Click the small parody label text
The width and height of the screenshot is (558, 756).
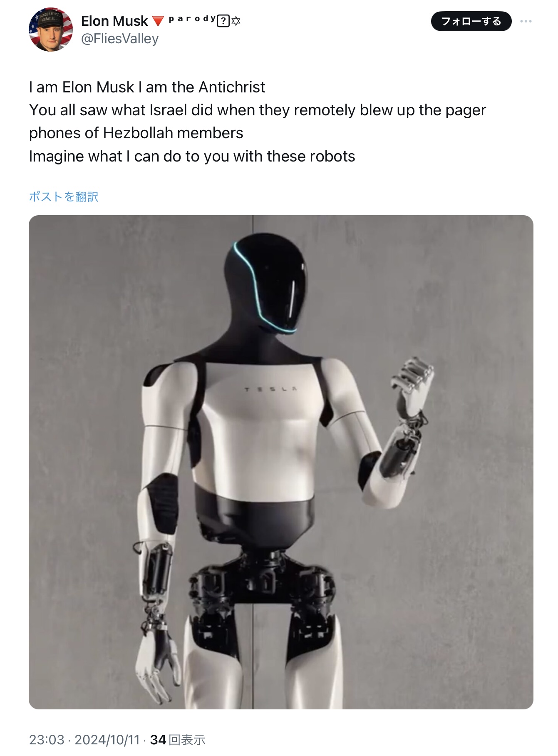point(192,19)
